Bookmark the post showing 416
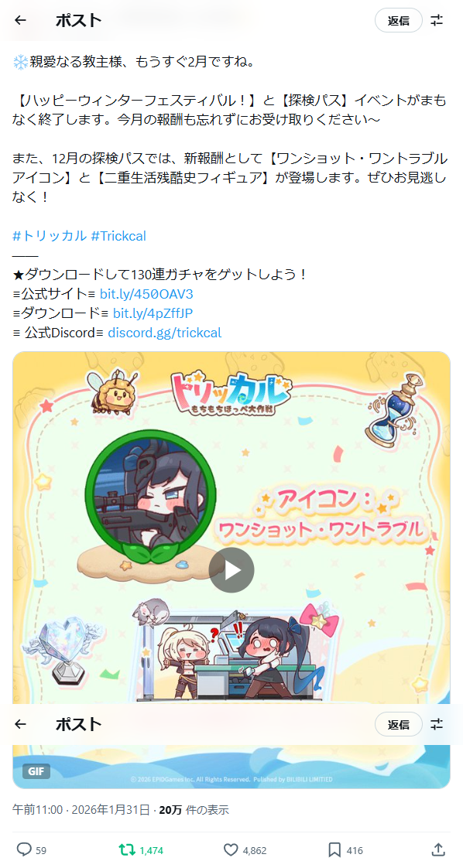Screen dimensions: 463x868 point(345,850)
